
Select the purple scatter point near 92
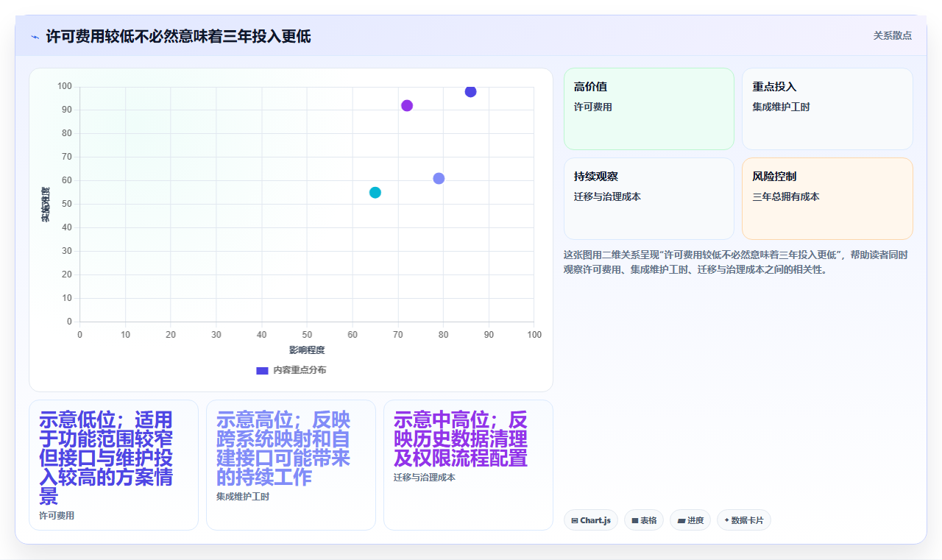(407, 105)
